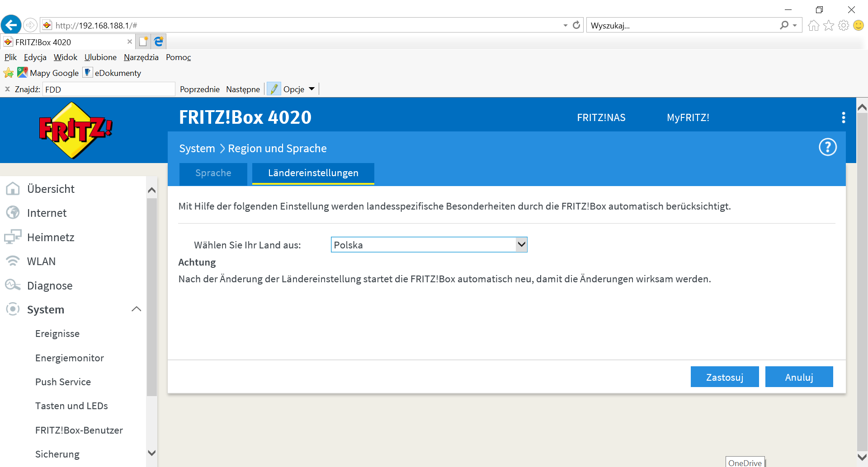Image resolution: width=868 pixels, height=467 pixels.
Task: Open Sicherung under System
Action: pos(57,454)
